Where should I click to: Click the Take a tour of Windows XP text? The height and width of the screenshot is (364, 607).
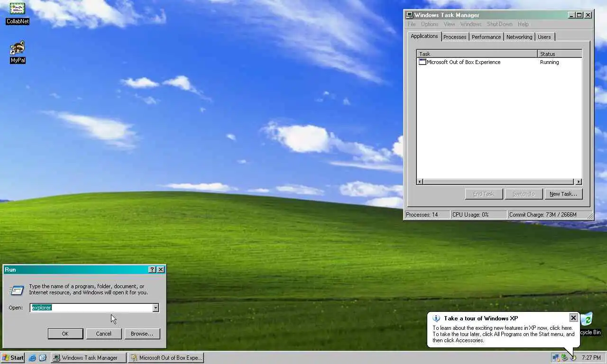pyautogui.click(x=481, y=318)
